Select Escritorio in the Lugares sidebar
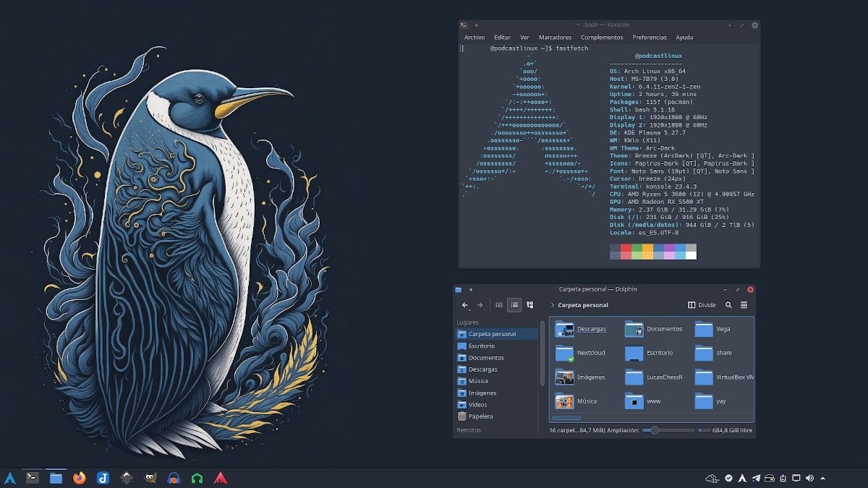 [497, 346]
